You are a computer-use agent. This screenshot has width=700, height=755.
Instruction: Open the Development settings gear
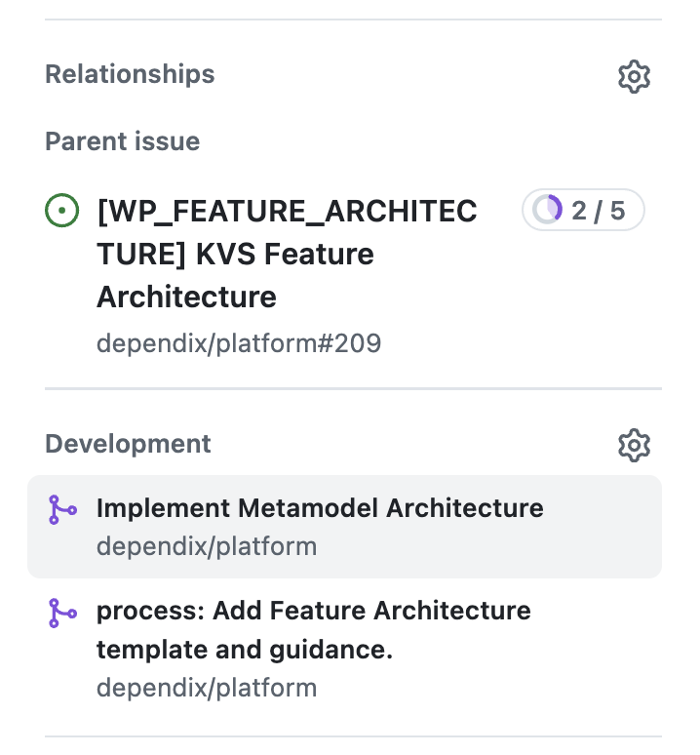(634, 445)
